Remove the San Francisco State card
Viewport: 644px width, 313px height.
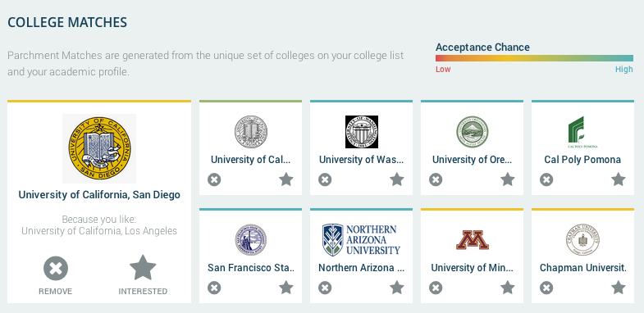[214, 288]
